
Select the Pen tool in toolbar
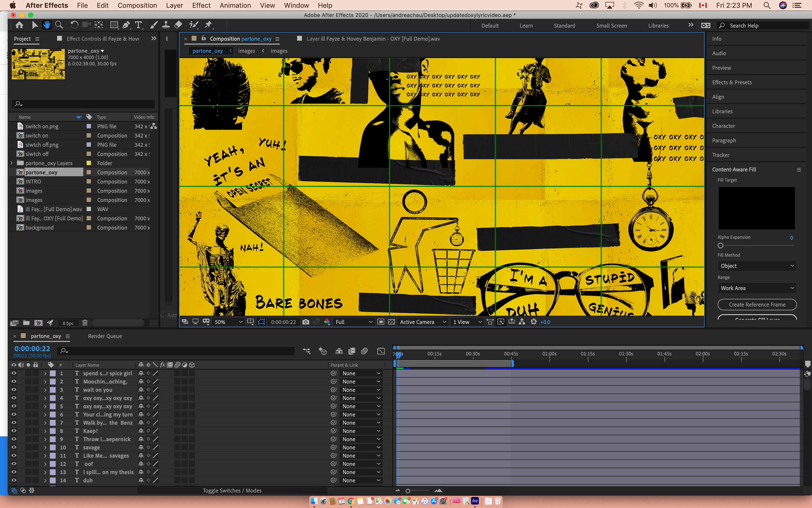(x=126, y=25)
